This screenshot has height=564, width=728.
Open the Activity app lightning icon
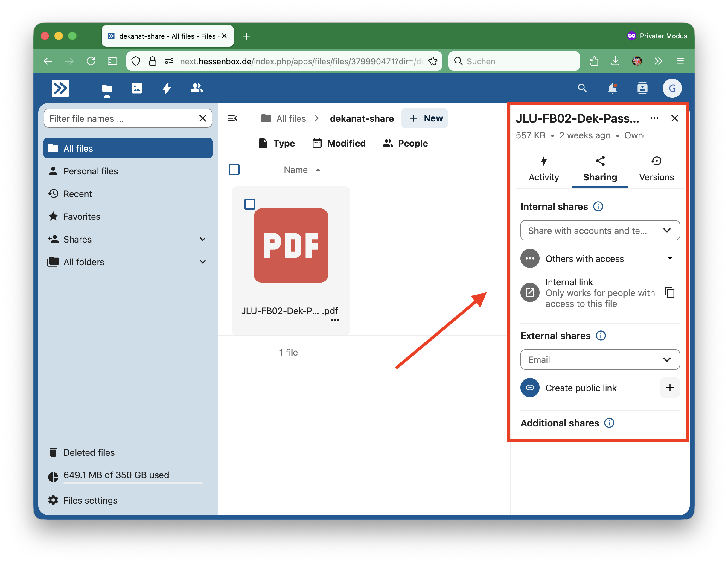point(167,88)
